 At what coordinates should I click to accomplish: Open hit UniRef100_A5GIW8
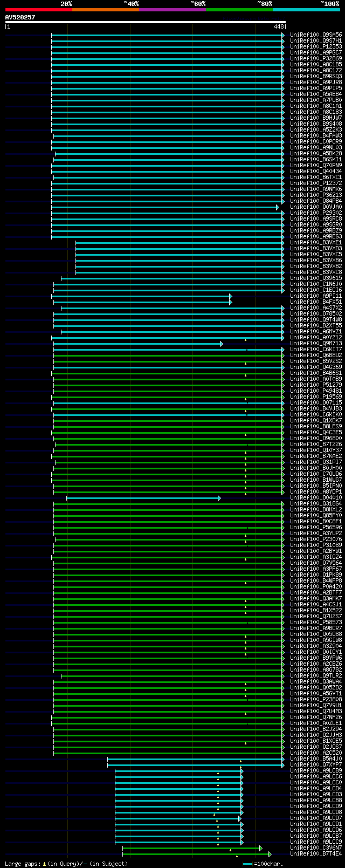tap(316, 640)
